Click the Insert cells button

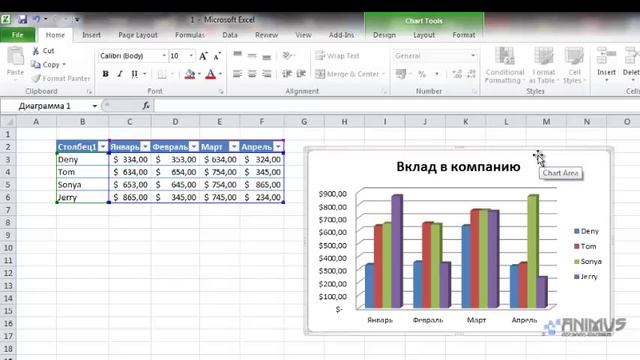pyautogui.click(x=606, y=64)
